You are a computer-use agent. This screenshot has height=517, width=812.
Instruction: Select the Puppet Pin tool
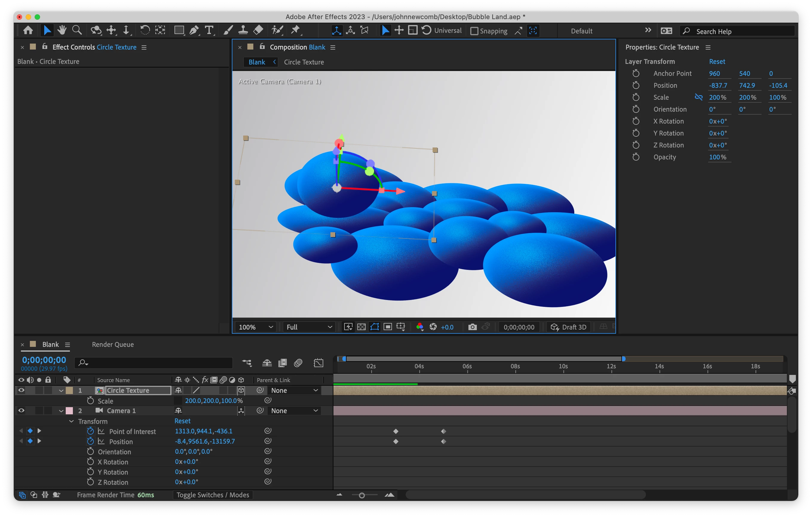pos(295,30)
